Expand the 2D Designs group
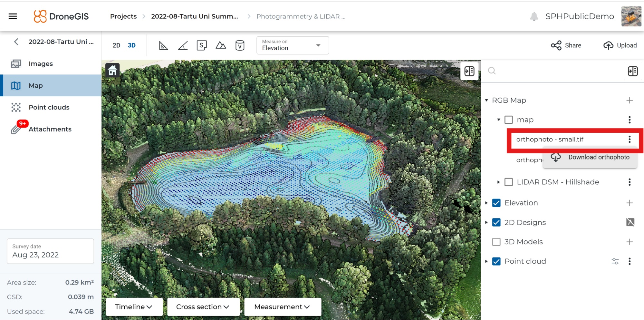644x320 pixels. point(486,222)
